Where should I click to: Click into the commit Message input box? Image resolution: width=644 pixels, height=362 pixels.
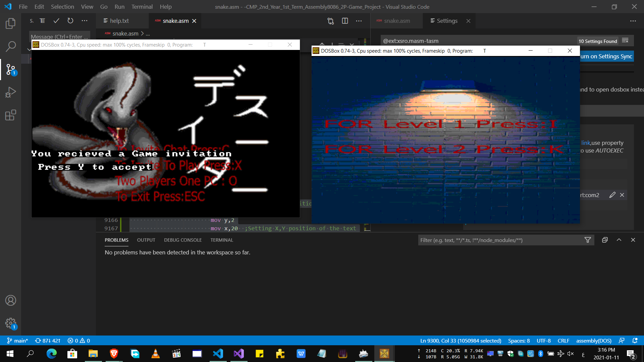click(x=59, y=37)
